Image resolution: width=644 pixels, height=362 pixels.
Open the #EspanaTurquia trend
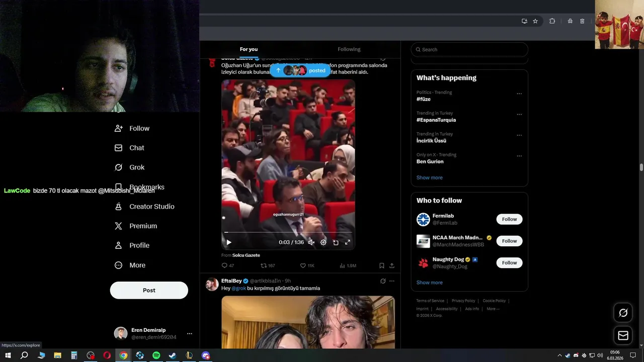436,120
